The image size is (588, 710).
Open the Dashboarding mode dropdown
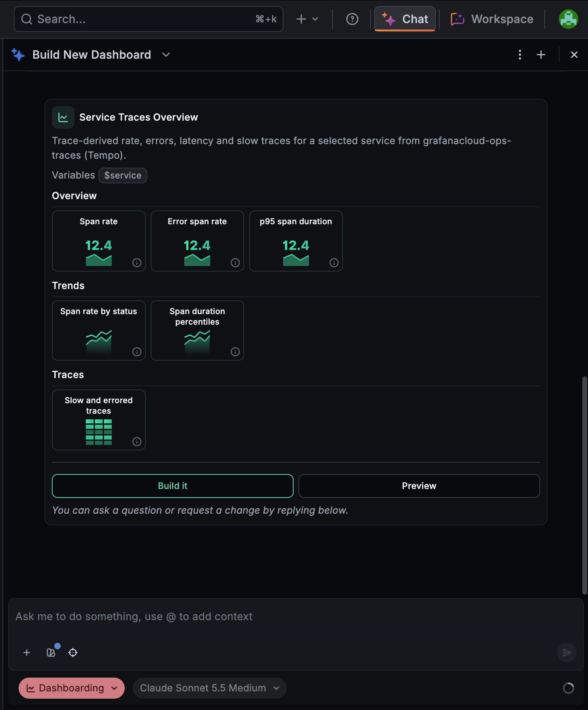point(72,688)
